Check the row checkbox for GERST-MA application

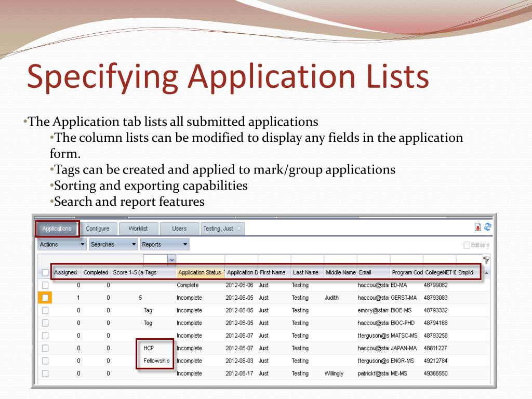tap(45, 298)
